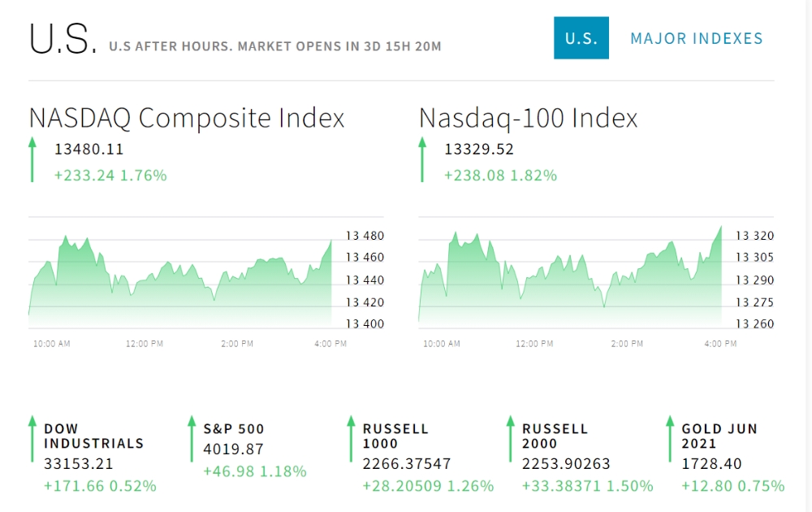Click the NASDAQ Composite value 13480.11

click(x=89, y=150)
